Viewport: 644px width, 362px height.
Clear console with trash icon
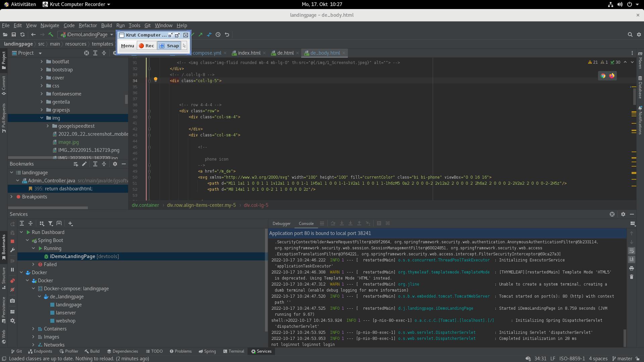[632, 277]
